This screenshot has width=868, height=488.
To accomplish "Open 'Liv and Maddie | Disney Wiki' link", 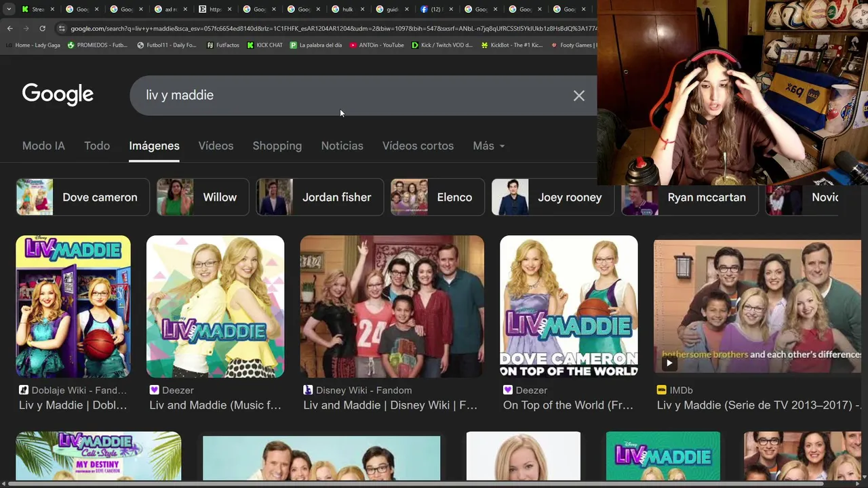I will click(391, 405).
